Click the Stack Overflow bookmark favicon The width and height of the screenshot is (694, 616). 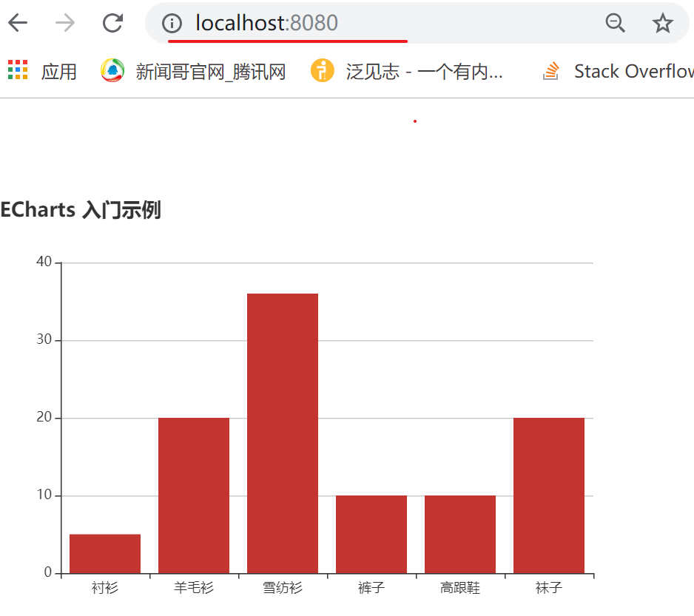point(550,70)
